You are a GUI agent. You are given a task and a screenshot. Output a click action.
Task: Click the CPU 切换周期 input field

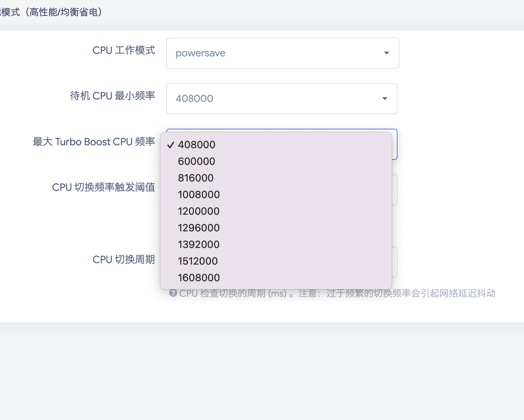click(395, 262)
